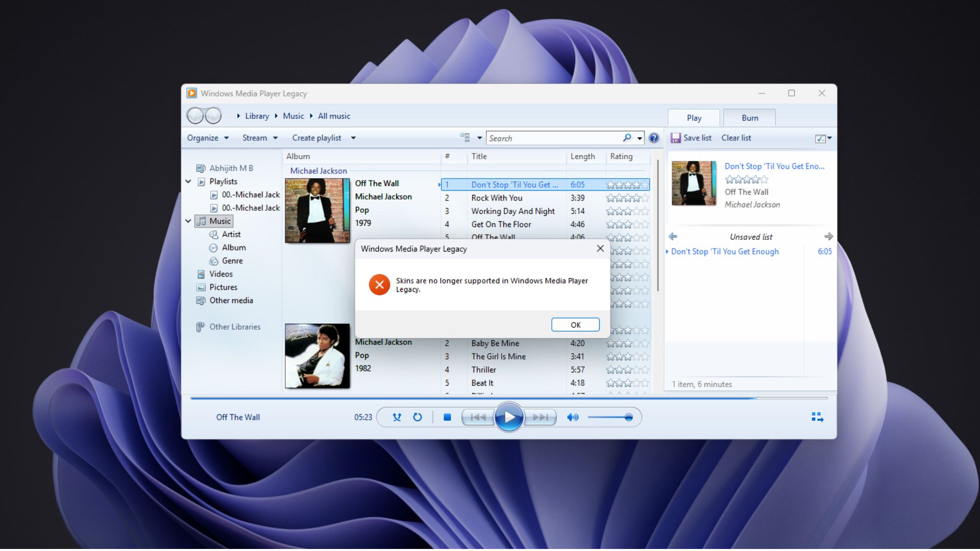Click in the Search input field
The height and width of the screenshot is (551, 980).
pos(554,138)
